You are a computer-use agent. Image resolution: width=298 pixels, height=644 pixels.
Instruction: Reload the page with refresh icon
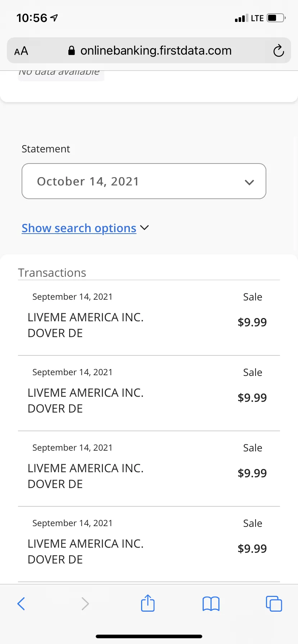pos(279,51)
